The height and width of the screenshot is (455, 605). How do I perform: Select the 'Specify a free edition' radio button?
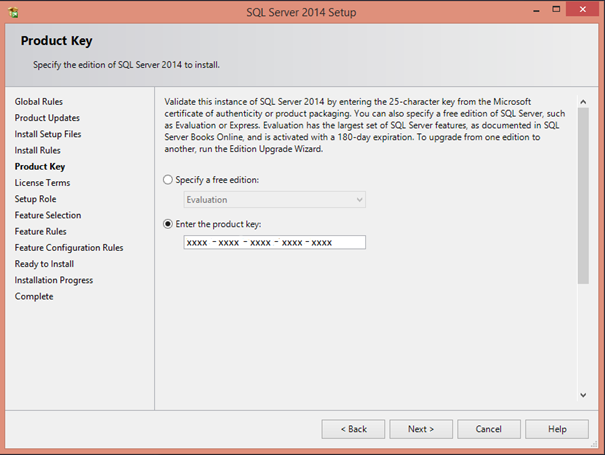coord(167,180)
